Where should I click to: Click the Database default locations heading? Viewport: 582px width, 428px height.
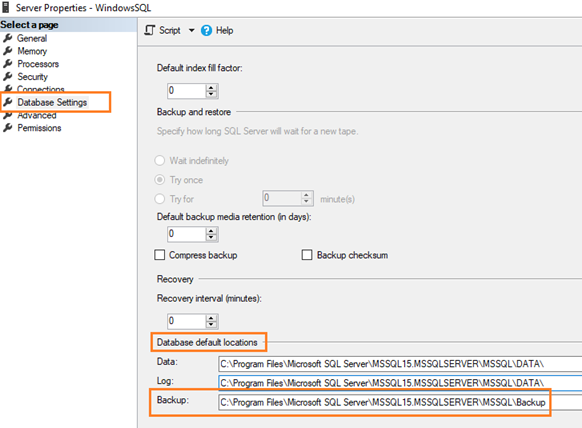(207, 342)
